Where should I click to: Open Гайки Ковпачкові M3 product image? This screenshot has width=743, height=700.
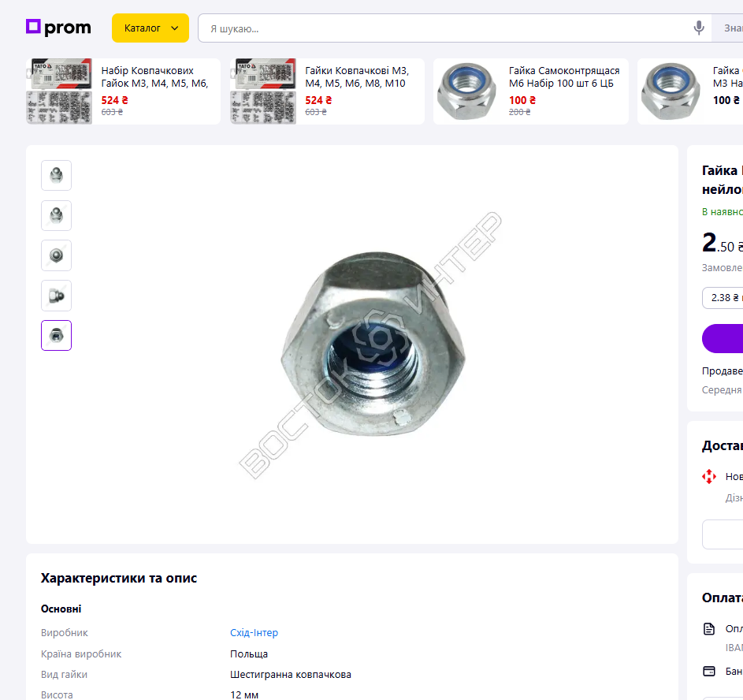pos(263,91)
